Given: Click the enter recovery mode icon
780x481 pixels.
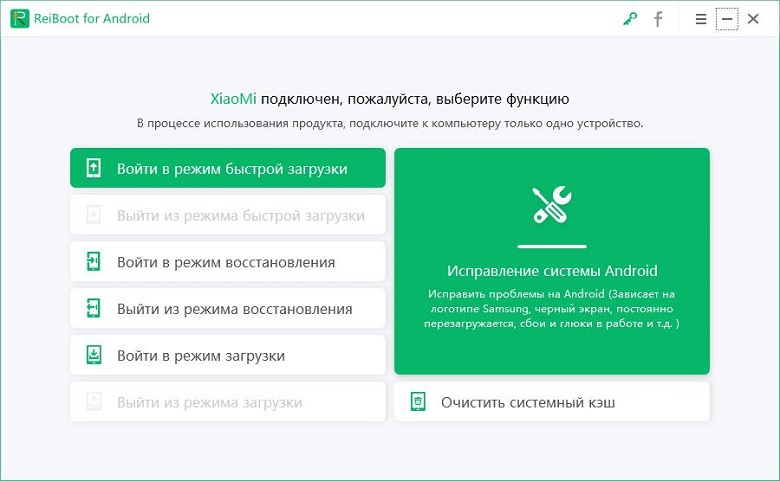Looking at the screenshot, I should [x=94, y=262].
